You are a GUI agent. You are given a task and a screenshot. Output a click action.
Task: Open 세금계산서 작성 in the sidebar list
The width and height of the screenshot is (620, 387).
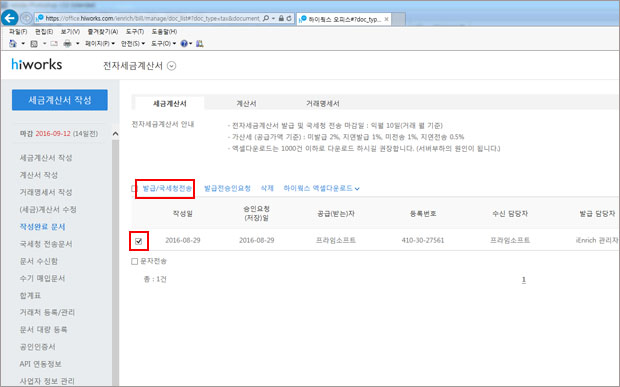click(x=46, y=158)
